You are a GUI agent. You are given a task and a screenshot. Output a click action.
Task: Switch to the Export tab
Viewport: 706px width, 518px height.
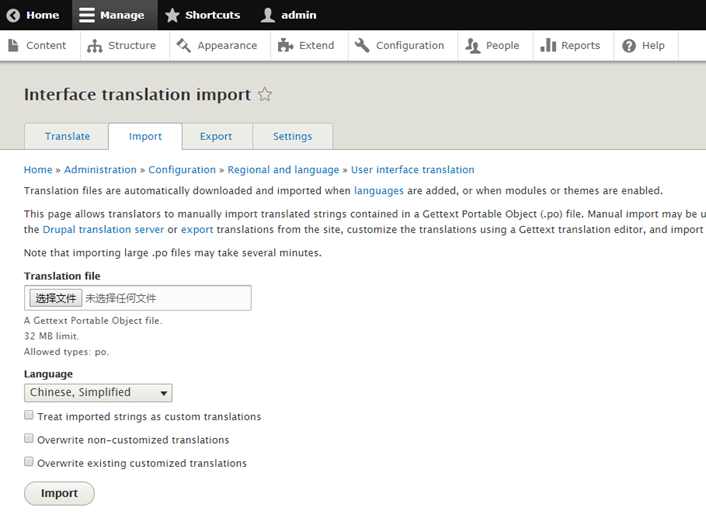coord(215,137)
